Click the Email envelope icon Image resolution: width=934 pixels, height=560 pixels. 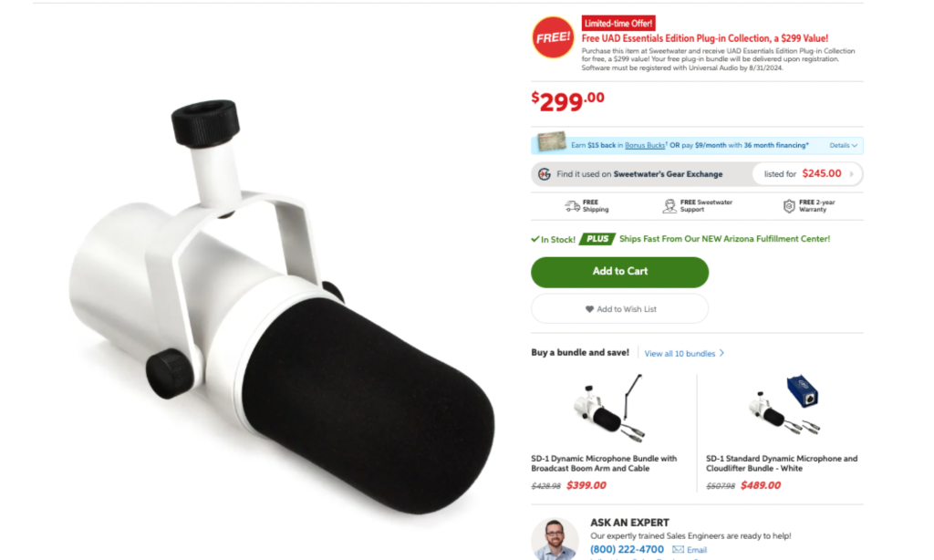pyautogui.click(x=678, y=549)
